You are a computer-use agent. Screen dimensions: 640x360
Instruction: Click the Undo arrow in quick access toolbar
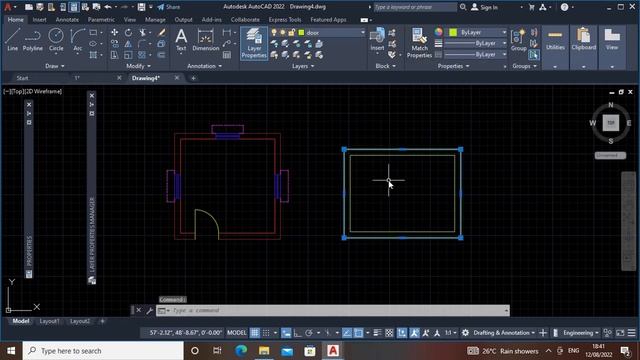pos(108,7)
